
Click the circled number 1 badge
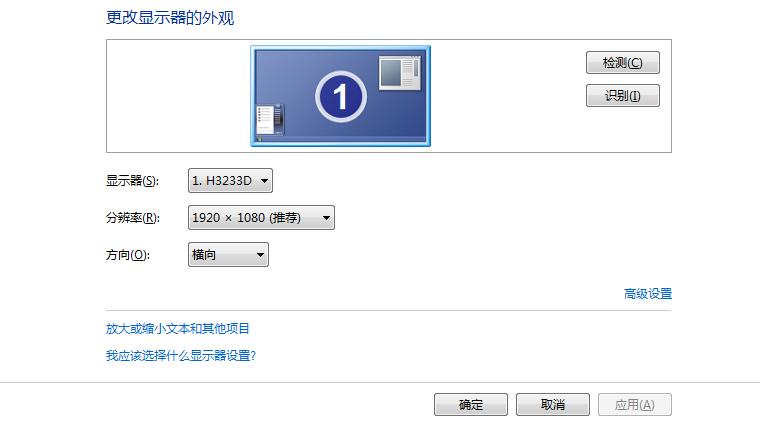pyautogui.click(x=341, y=97)
